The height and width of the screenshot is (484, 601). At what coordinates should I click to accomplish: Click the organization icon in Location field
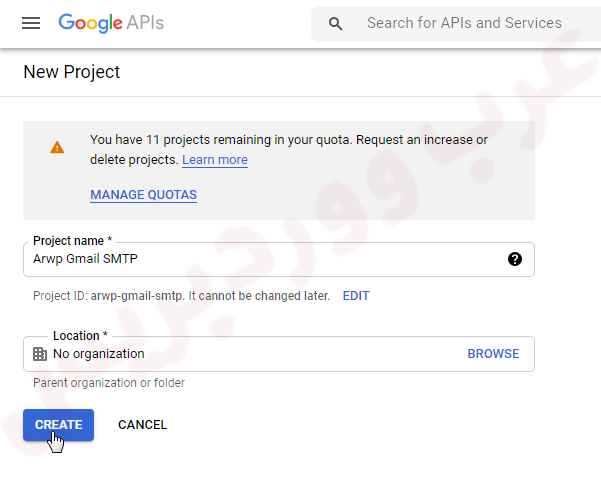coord(40,354)
